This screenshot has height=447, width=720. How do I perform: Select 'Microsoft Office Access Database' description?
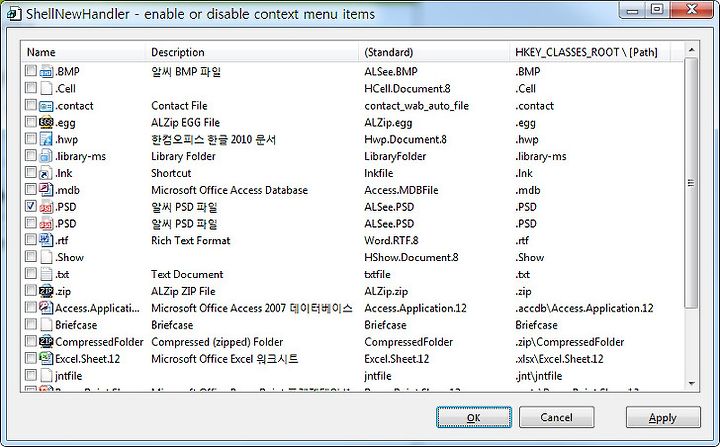click(230, 190)
